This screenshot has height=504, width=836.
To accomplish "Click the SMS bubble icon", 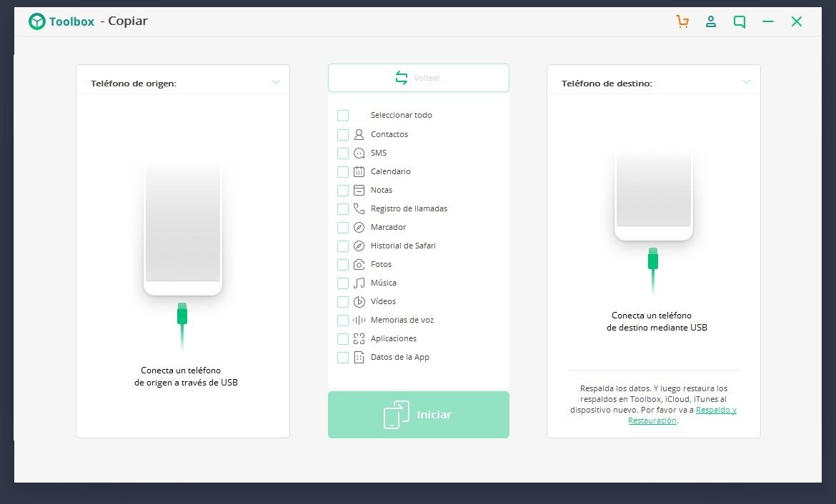I will [359, 153].
